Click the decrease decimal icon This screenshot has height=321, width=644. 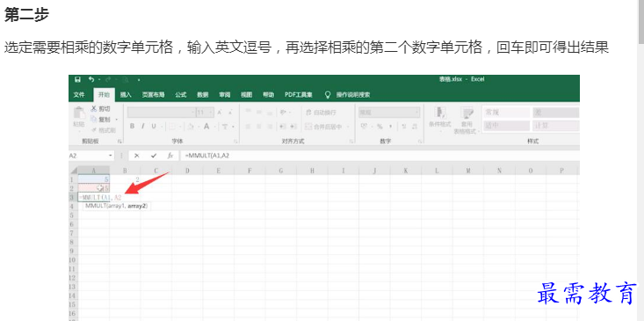pos(415,127)
